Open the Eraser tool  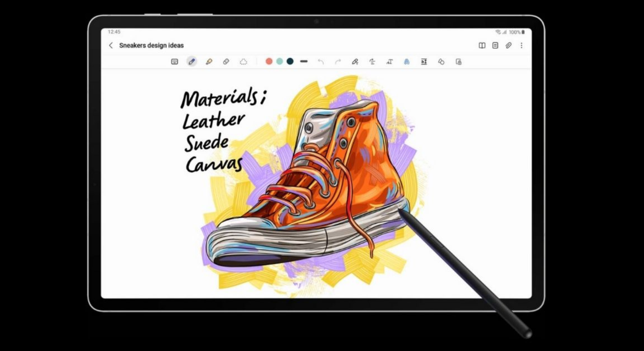pyautogui.click(x=226, y=62)
